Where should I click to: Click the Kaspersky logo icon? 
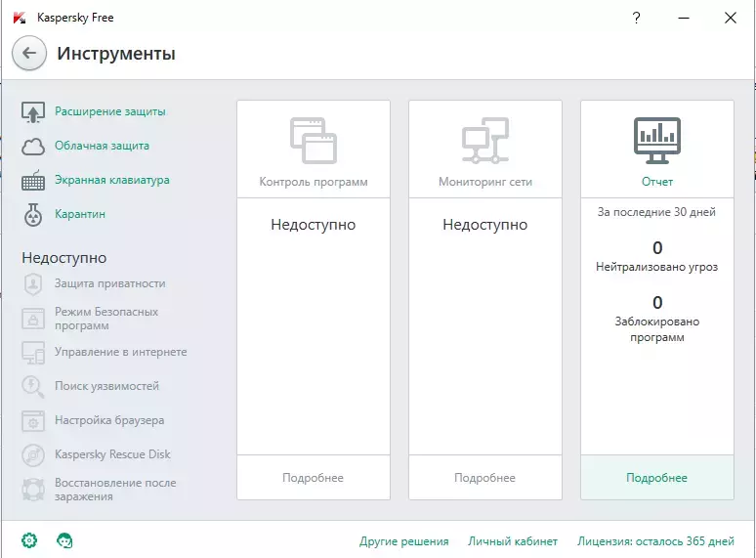(20, 18)
